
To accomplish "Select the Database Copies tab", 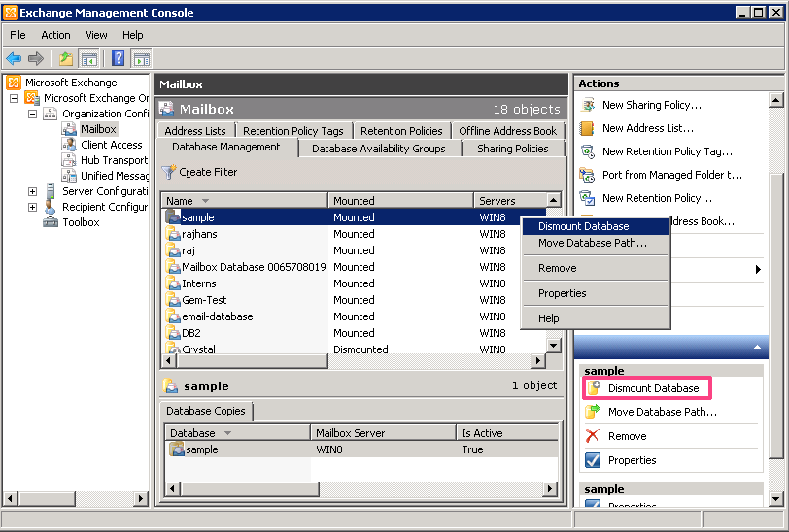I will tap(206, 411).
